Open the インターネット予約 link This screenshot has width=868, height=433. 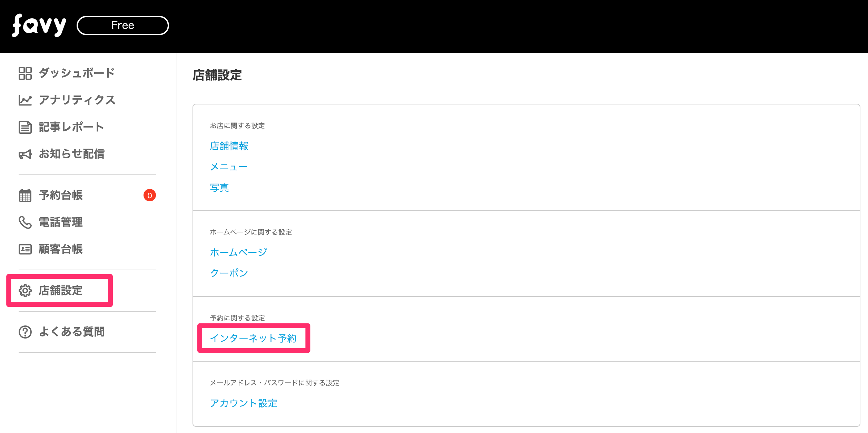253,338
